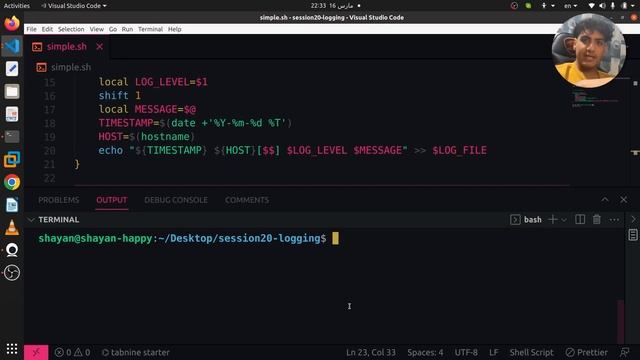Split the terminal panel
Viewport: 640px width, 360px height.
click(x=580, y=220)
